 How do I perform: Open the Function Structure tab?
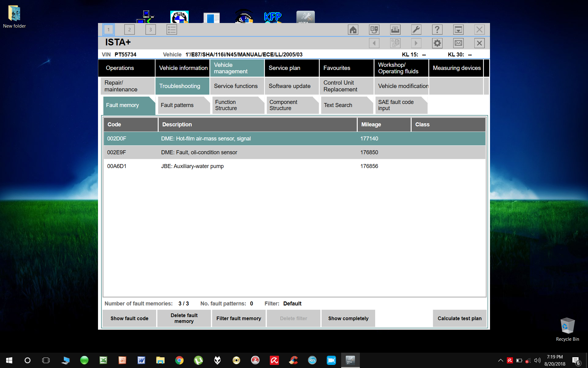point(238,105)
